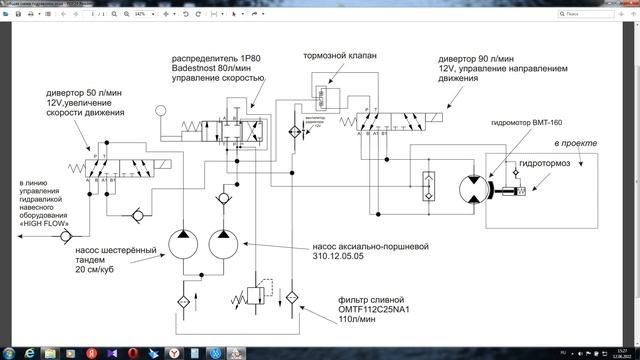Zoom in with the magnifier plus icon
Image resolution: width=640 pixels, height=360 pixels.
pyautogui.click(x=127, y=14)
